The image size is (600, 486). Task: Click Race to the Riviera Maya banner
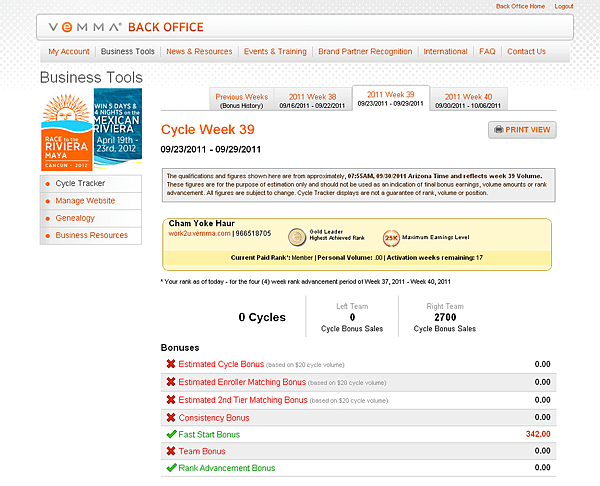click(67, 131)
